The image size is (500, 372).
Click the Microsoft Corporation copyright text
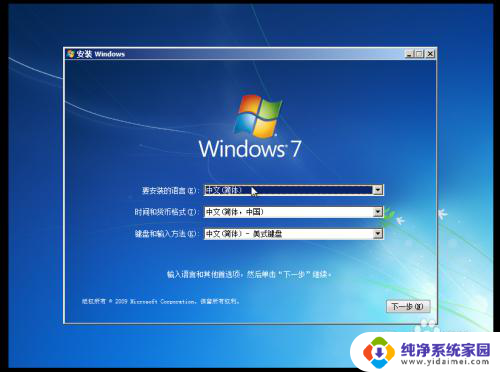(161, 301)
